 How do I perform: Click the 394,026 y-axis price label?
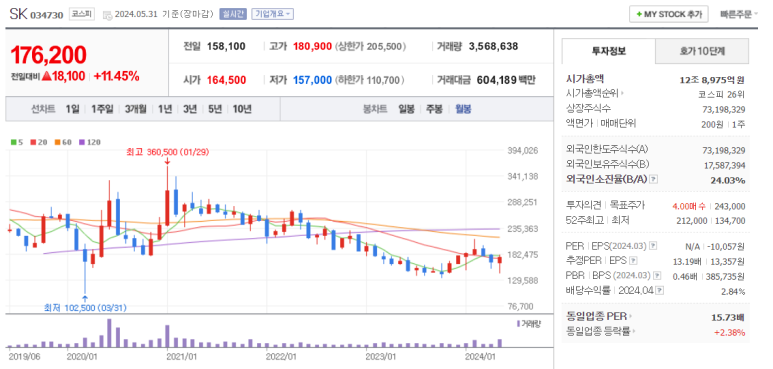tap(524, 150)
